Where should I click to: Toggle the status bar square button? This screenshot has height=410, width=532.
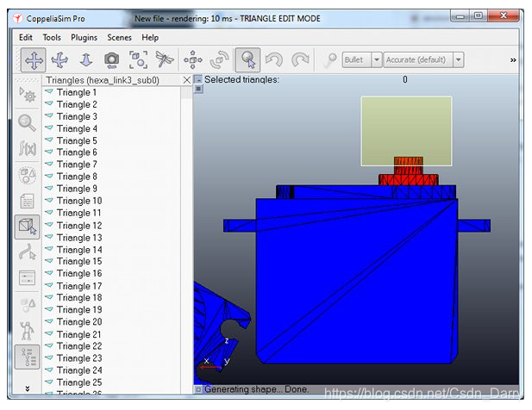click(x=198, y=389)
